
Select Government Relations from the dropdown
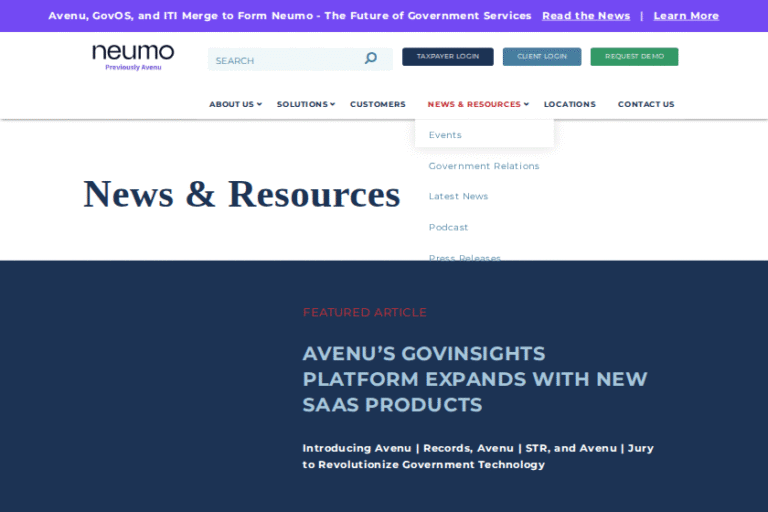point(484,166)
